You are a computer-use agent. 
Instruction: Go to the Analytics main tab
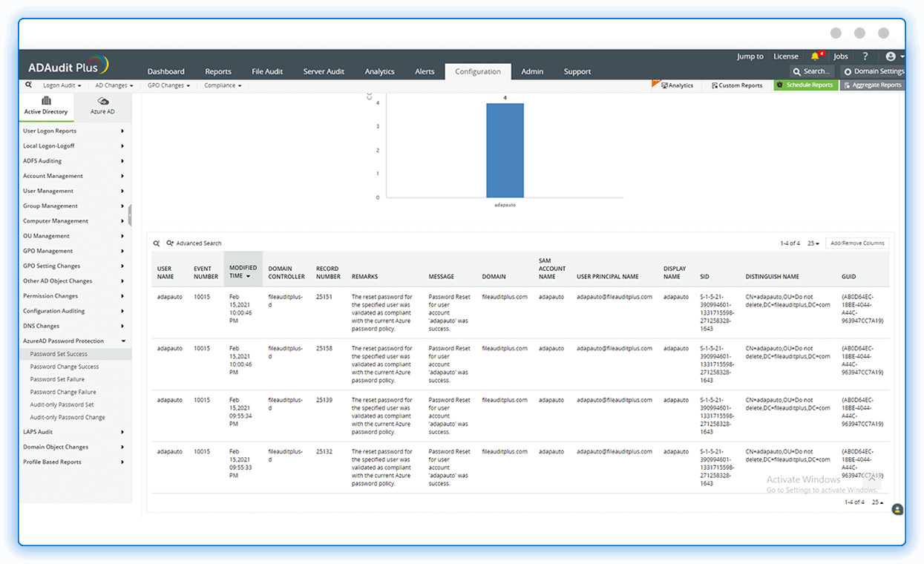[x=379, y=71]
